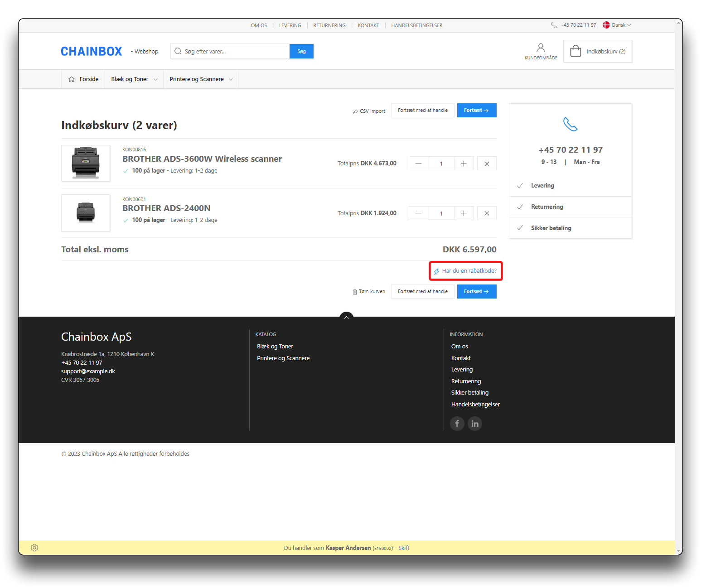Click the settings gear in bottom bar
This screenshot has width=701, height=588.
tap(34, 548)
